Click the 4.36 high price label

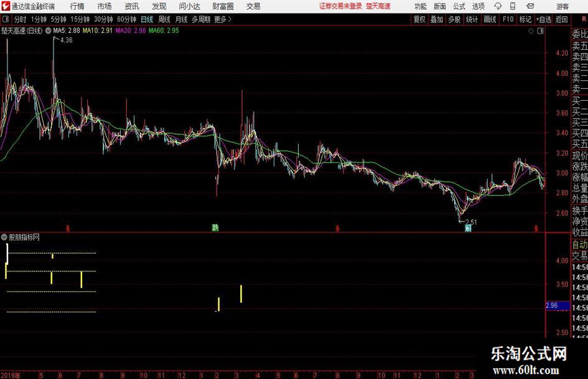click(x=67, y=40)
